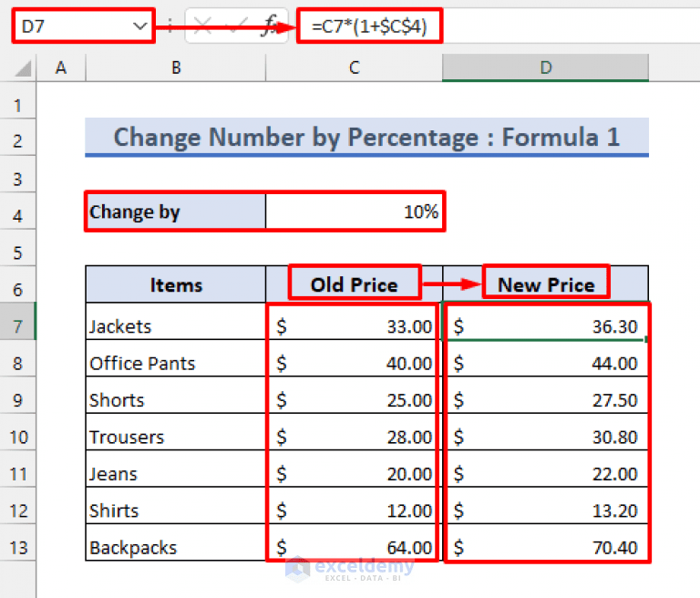
Task: Select new price cell 30.80
Action: tap(546, 432)
